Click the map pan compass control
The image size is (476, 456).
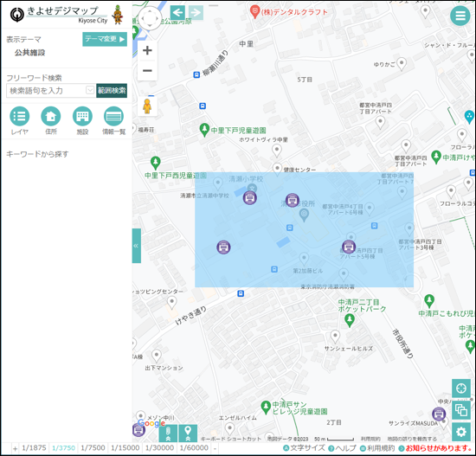tap(150, 18)
